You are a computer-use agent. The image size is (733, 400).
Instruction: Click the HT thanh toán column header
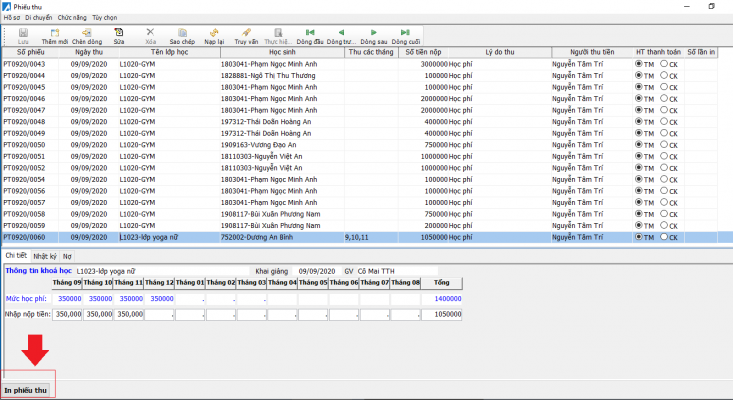pyautogui.click(x=658, y=52)
